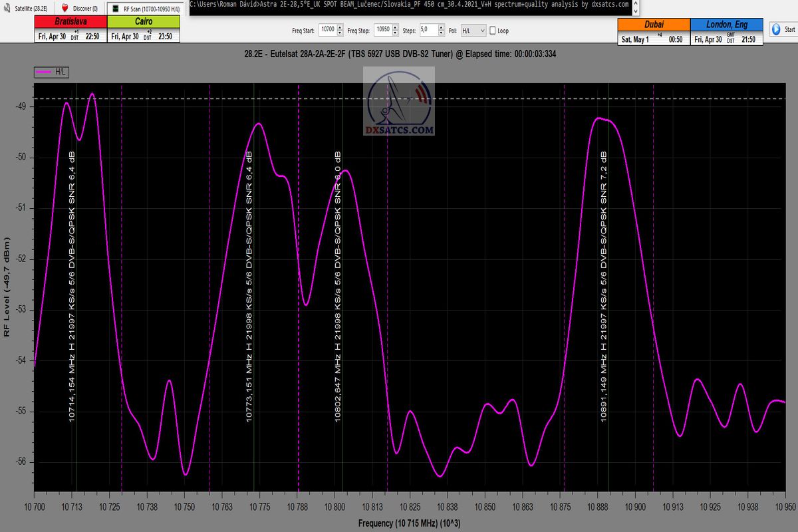The width and height of the screenshot is (798, 532).
Task: Click the 10891,149 MHz transponder label
Action: 603,286
